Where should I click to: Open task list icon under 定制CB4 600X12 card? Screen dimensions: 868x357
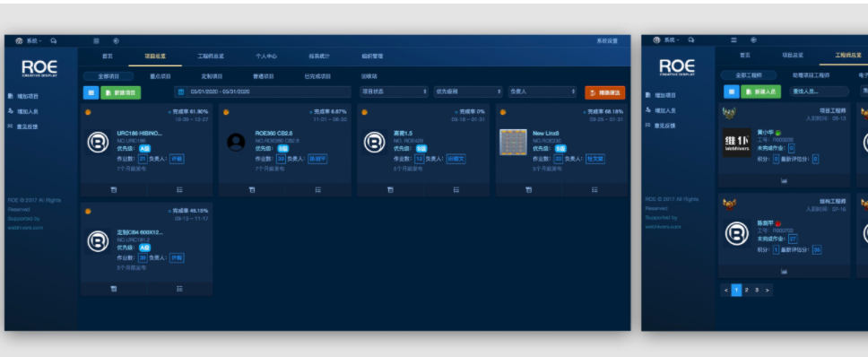[x=179, y=289]
